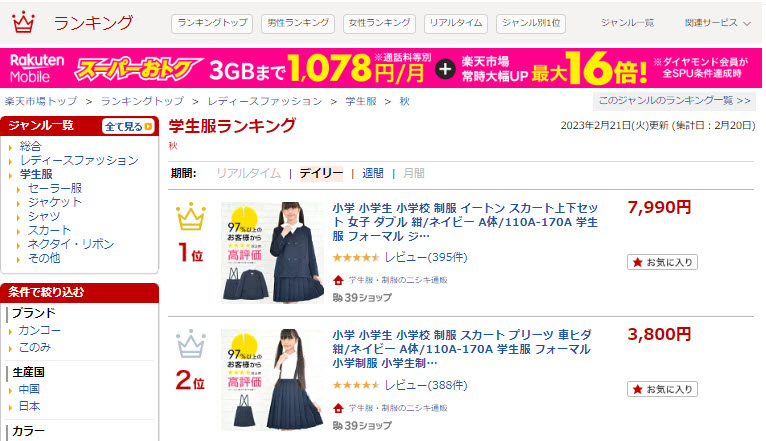766x441 pixels.
Task: Open the 関連サービス dropdown
Action: (x=717, y=23)
